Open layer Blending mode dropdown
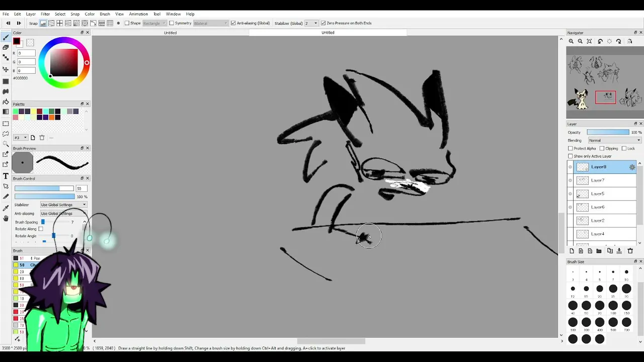This screenshot has width=644, height=362. click(614, 140)
